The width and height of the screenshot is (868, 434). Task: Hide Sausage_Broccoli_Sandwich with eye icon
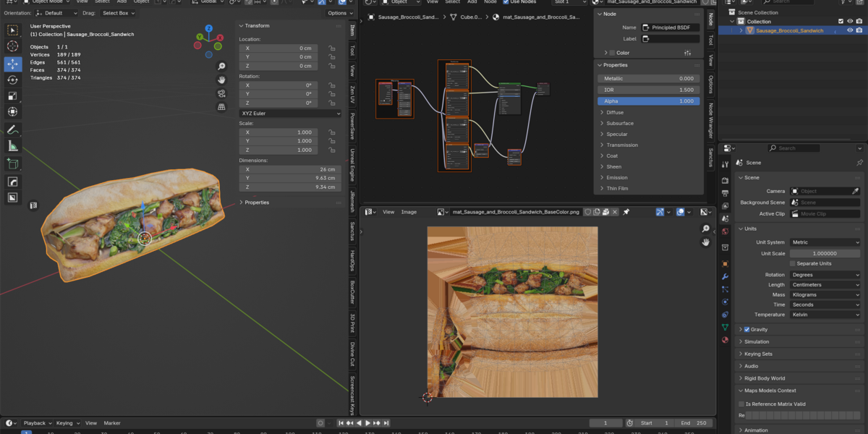coord(850,30)
